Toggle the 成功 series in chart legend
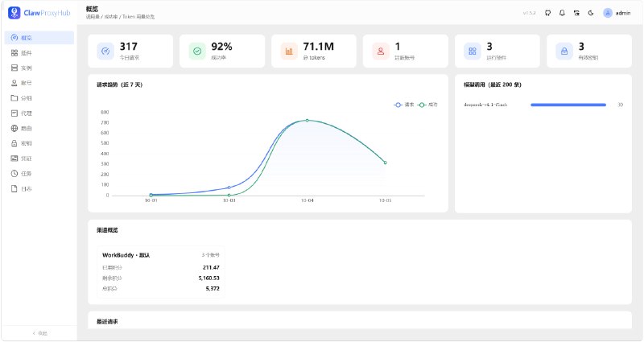Image resolution: width=644 pixels, height=342 pixels. tap(427, 105)
